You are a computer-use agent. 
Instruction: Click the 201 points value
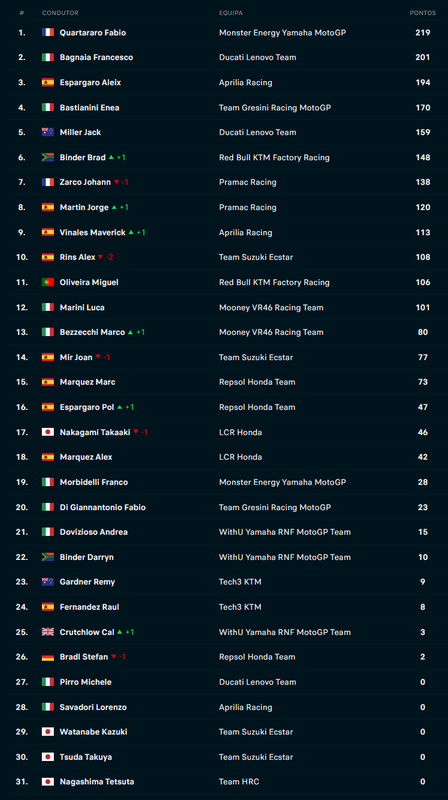point(422,57)
